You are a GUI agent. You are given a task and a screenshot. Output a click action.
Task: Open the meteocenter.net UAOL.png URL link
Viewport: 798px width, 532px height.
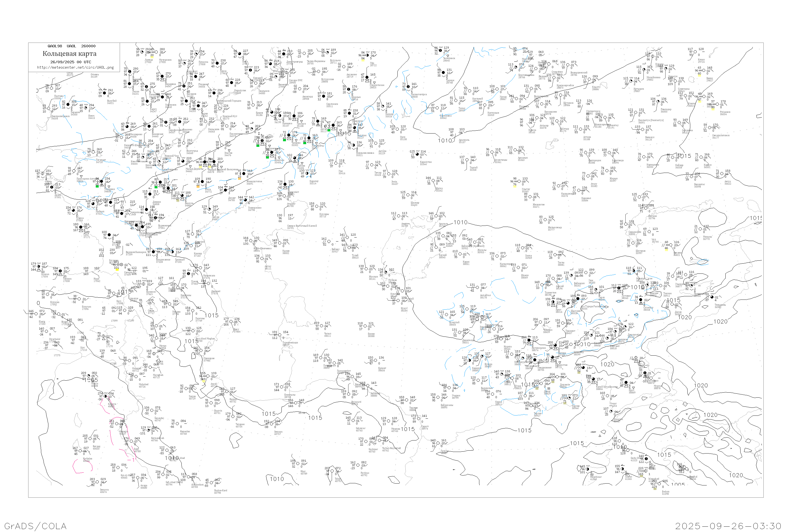coord(75,67)
